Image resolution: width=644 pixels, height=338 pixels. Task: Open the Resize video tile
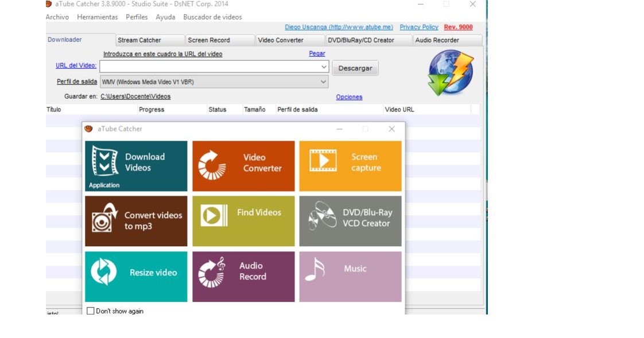click(x=136, y=277)
